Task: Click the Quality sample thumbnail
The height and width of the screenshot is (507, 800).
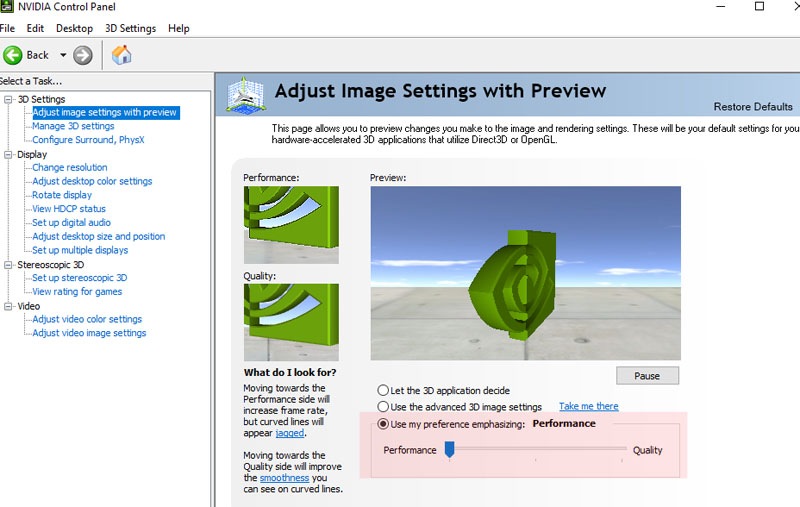Action: (x=291, y=322)
